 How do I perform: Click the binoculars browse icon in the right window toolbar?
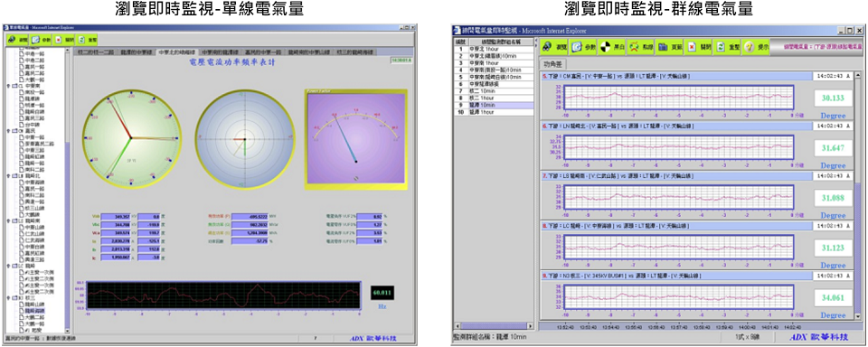pos(546,47)
